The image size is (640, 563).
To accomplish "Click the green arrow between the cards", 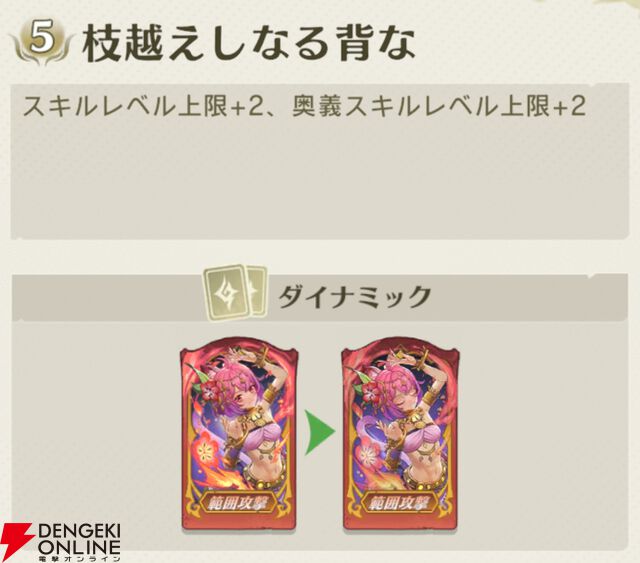I will (x=320, y=432).
